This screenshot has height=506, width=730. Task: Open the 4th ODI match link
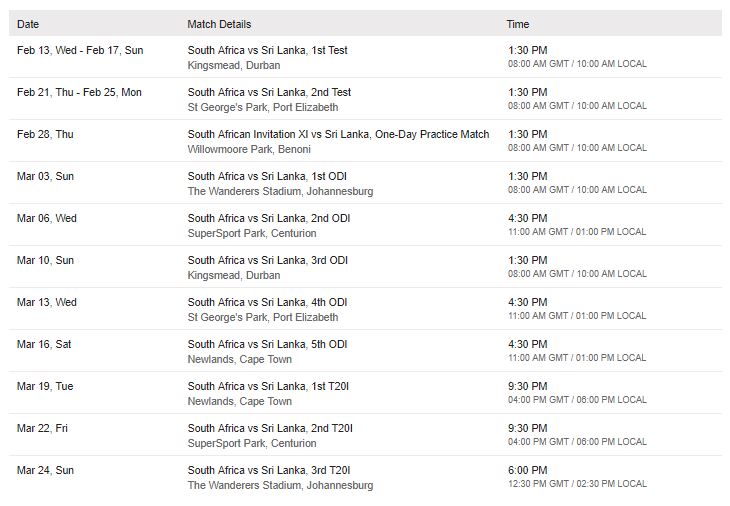pyautogui.click(x=267, y=302)
